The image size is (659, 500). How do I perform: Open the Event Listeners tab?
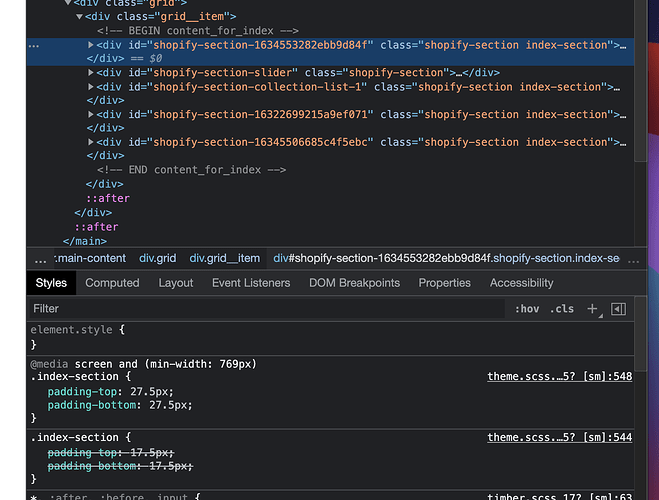click(251, 283)
